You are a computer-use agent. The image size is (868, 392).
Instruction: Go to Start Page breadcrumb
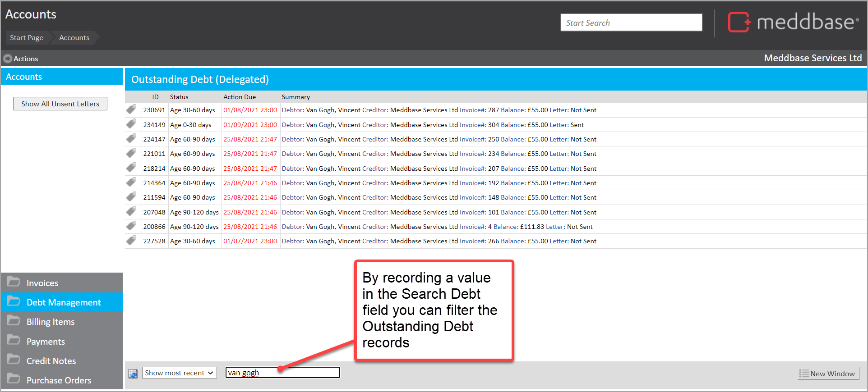[x=27, y=38]
